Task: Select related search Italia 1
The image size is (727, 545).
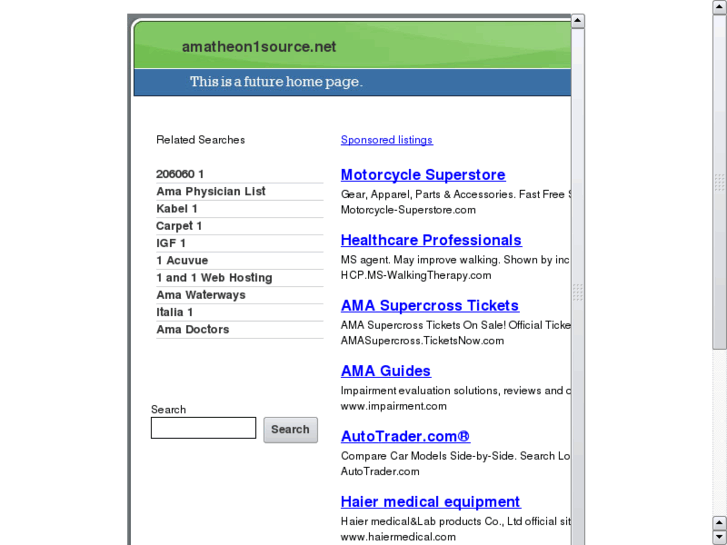Action: (x=174, y=312)
